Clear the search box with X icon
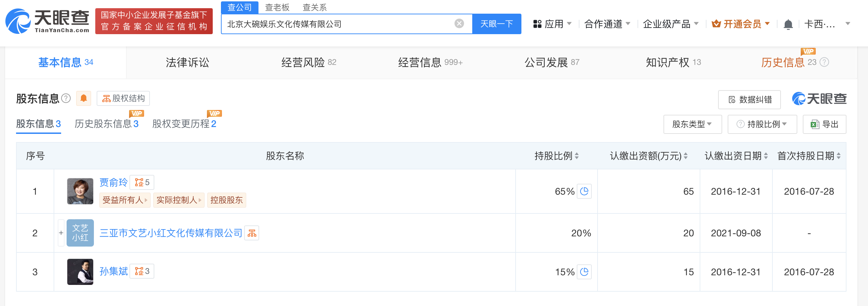 tap(459, 24)
